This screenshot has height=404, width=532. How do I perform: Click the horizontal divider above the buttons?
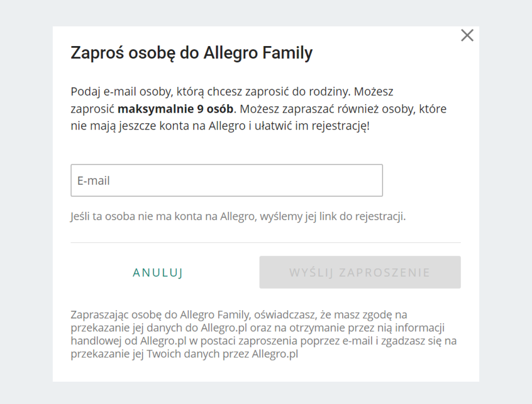pyautogui.click(x=265, y=243)
